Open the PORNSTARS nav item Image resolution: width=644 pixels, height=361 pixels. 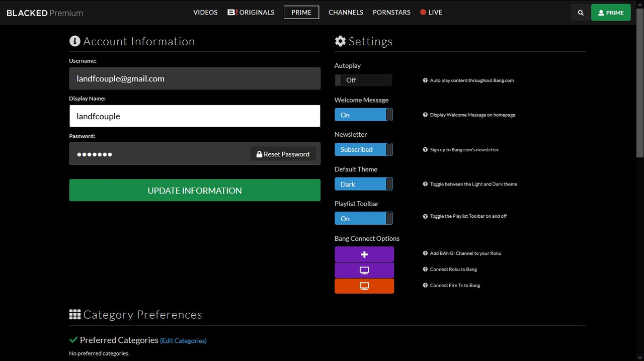(391, 13)
